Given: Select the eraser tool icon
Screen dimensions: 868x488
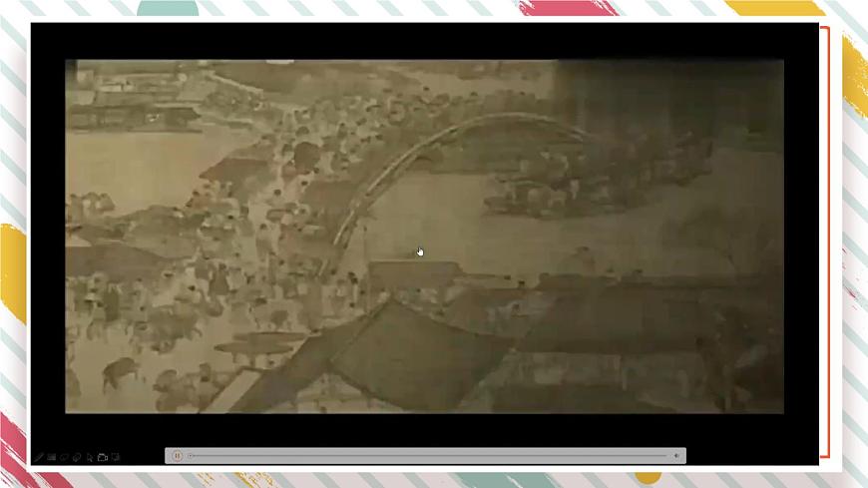Looking at the screenshot, I should (x=77, y=457).
